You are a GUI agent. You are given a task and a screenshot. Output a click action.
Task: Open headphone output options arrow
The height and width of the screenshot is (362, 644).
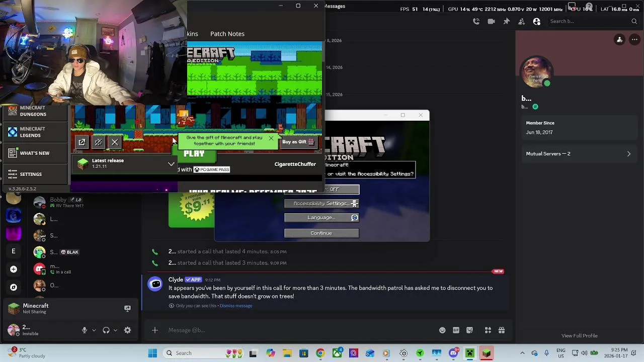coord(115,330)
